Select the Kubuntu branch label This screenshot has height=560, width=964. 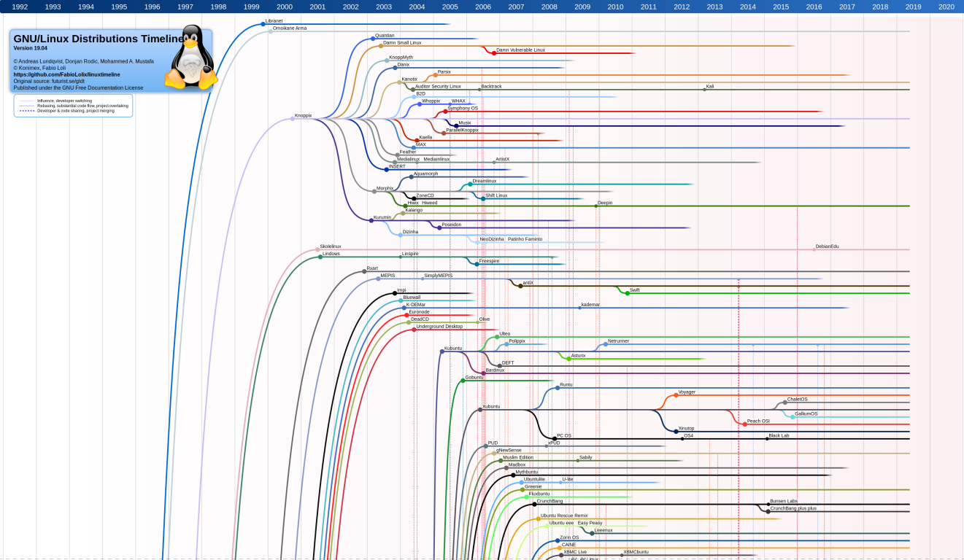click(452, 349)
